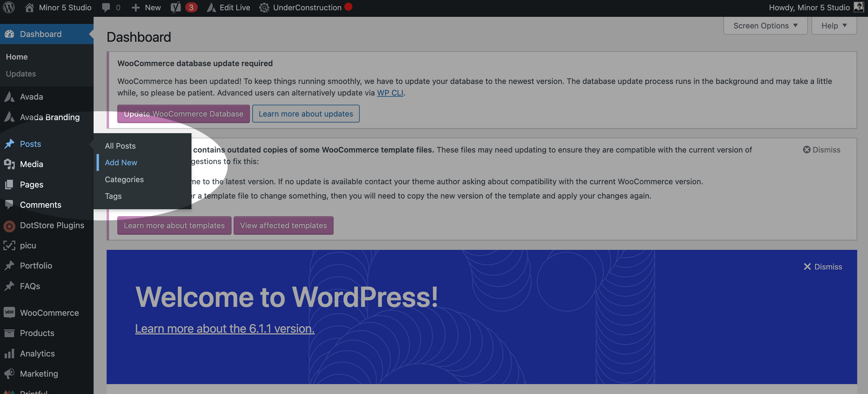Open the Posts menu label
This screenshot has height=394, width=868.
pyautogui.click(x=30, y=144)
